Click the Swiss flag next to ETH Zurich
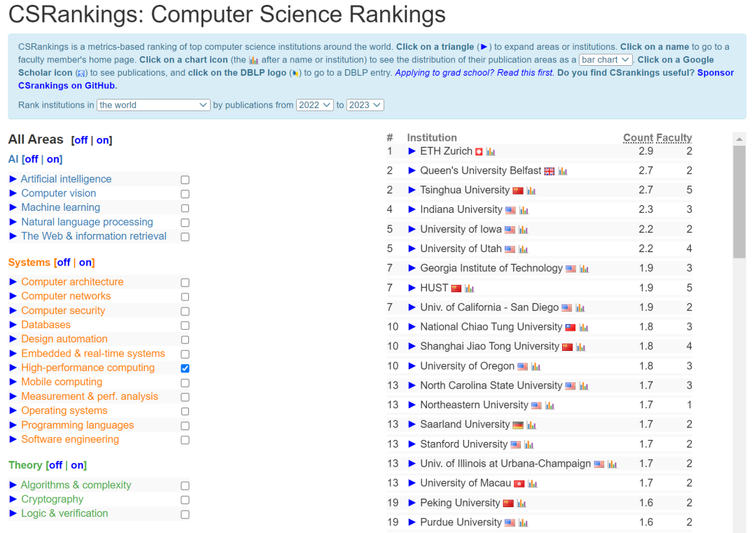 click(477, 151)
